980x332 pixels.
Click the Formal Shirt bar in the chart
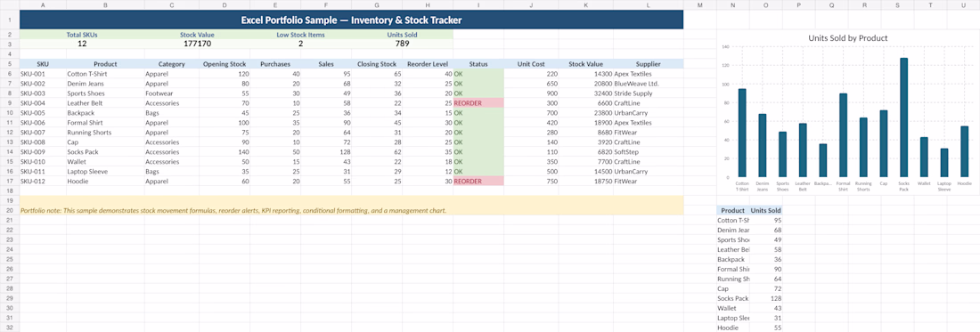[843, 134]
